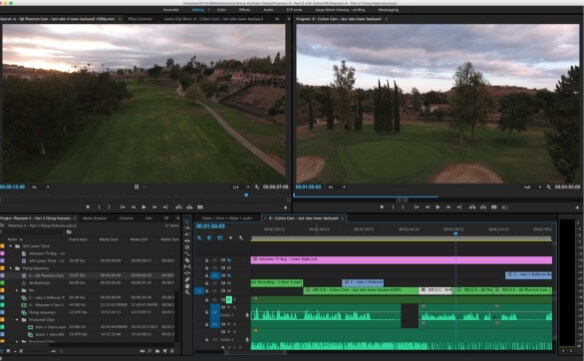Click Overwrite button in Source monitor
The height and width of the screenshot is (361, 584).
point(189,207)
